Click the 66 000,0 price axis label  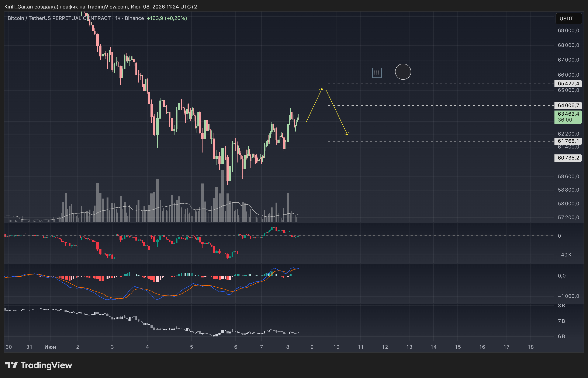click(x=568, y=75)
